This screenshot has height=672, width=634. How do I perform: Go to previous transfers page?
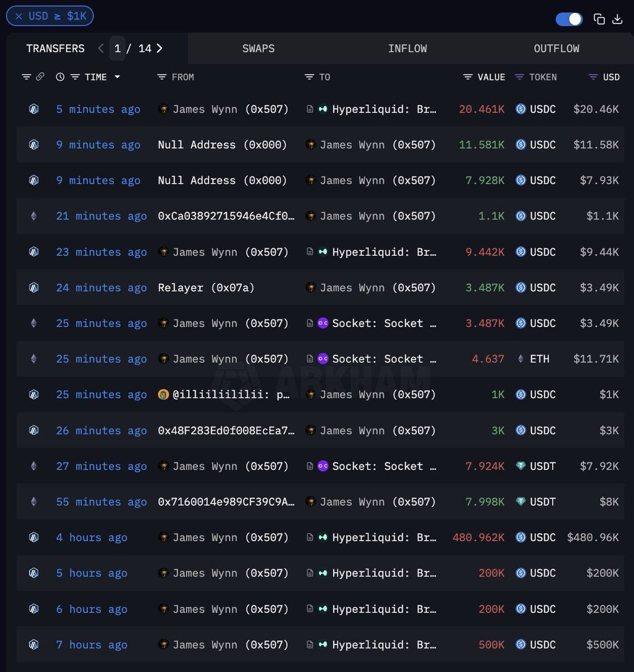[101, 48]
